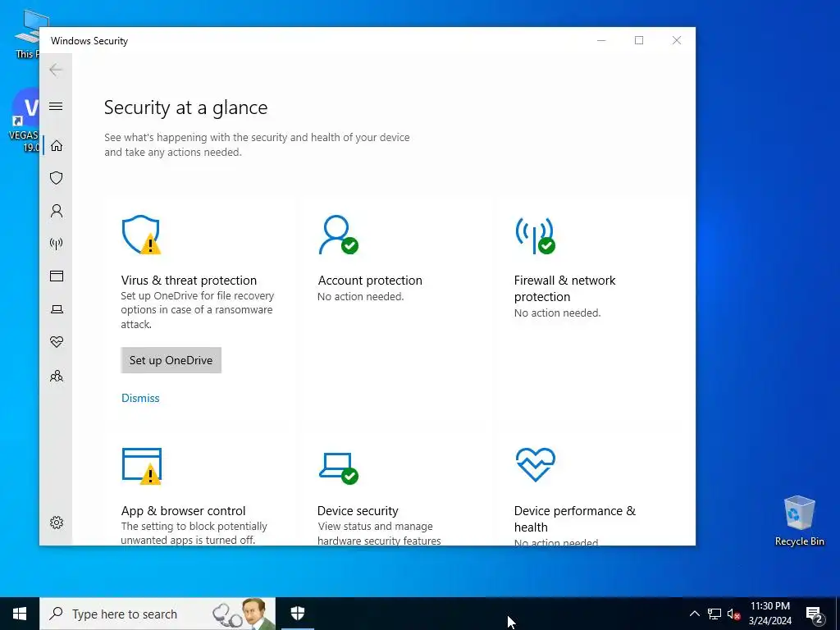Open the clock showing 11:30 PM
The width and height of the screenshot is (840, 630).
coord(769,614)
